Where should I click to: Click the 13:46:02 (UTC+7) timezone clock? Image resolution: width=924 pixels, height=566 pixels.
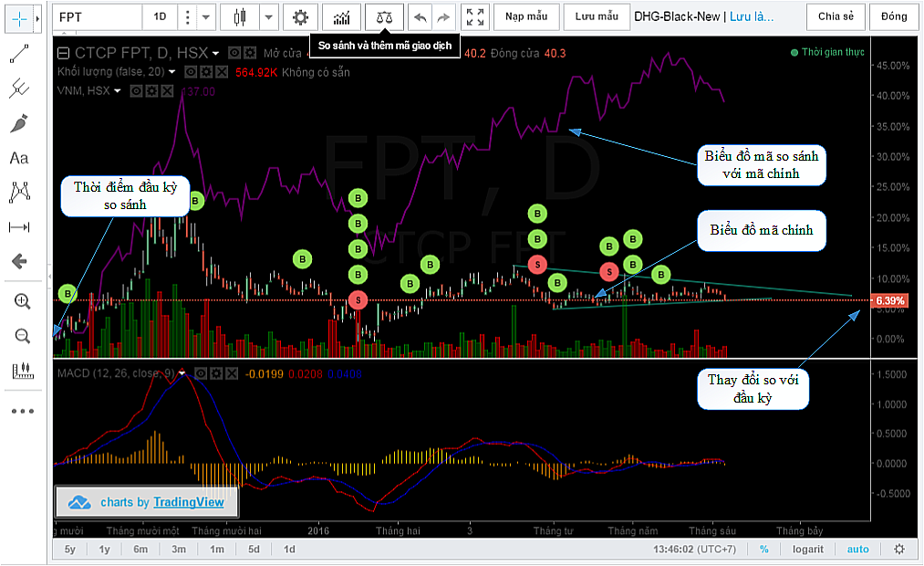[694, 549]
